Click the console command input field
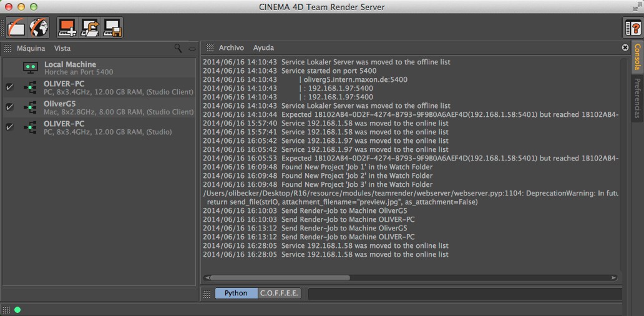The width and height of the screenshot is (644, 316). click(465, 294)
